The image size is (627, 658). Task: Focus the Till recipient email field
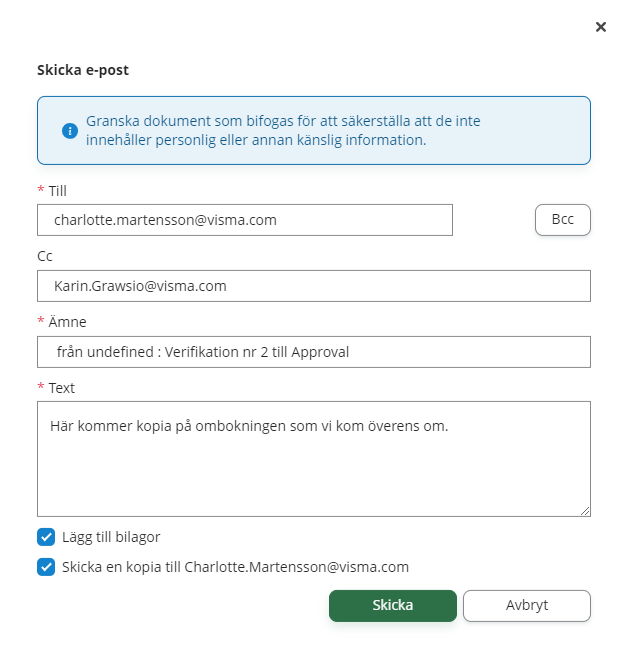tap(245, 220)
